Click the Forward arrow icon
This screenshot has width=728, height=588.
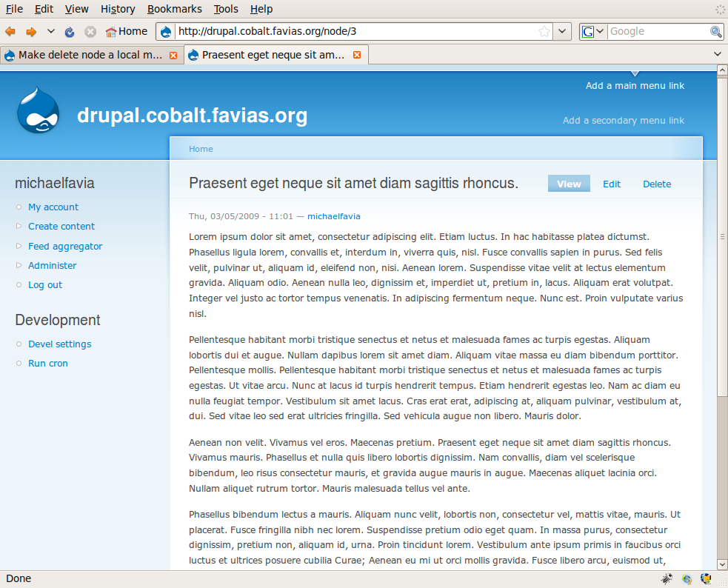pyautogui.click(x=31, y=32)
